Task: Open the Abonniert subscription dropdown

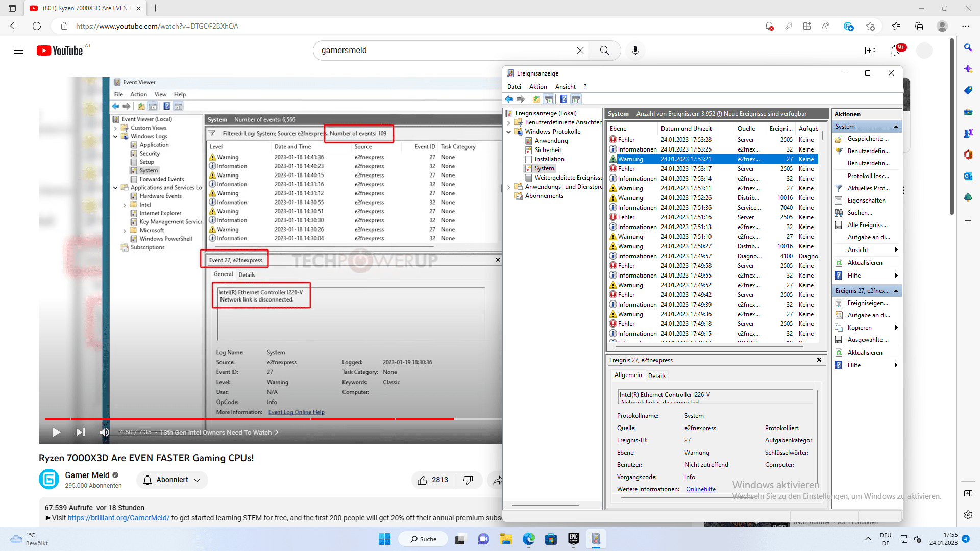Action: (x=172, y=480)
